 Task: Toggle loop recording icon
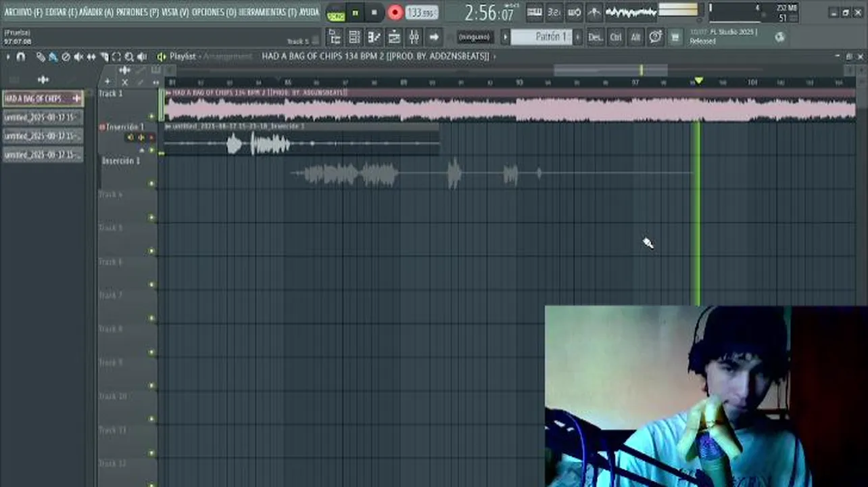(x=575, y=12)
